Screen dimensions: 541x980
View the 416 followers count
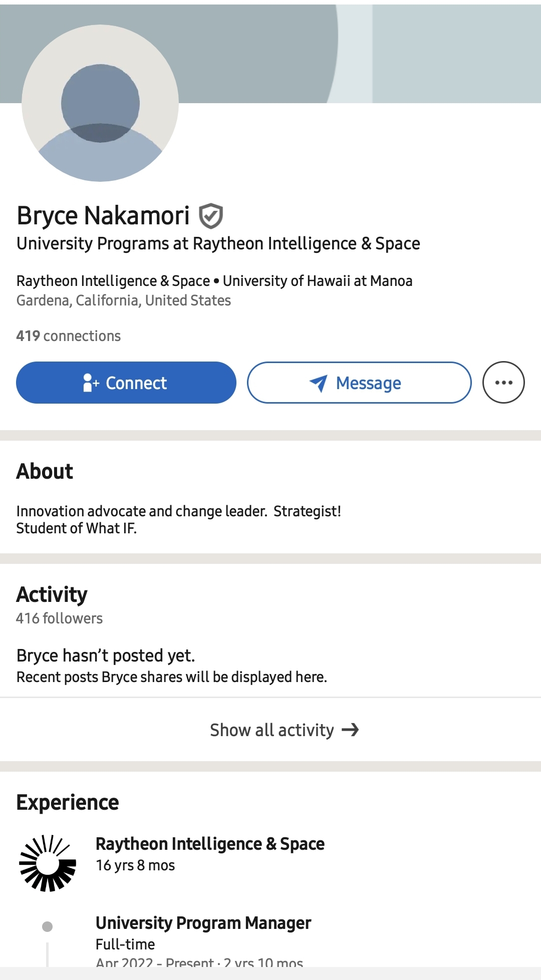pos(59,618)
